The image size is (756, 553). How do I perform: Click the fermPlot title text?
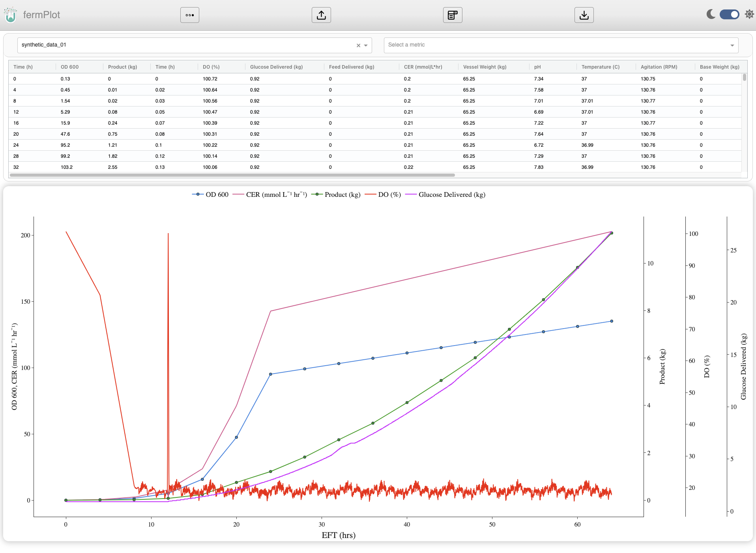[41, 15]
